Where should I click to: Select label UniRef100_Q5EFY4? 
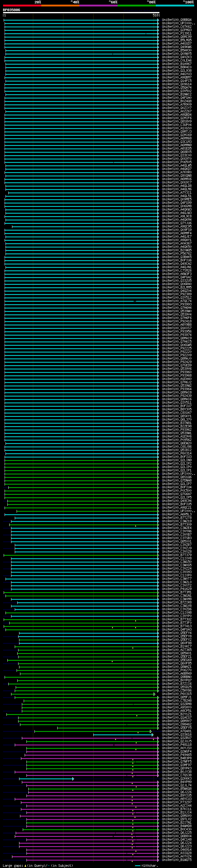pyautogui.click(x=177, y=633)
